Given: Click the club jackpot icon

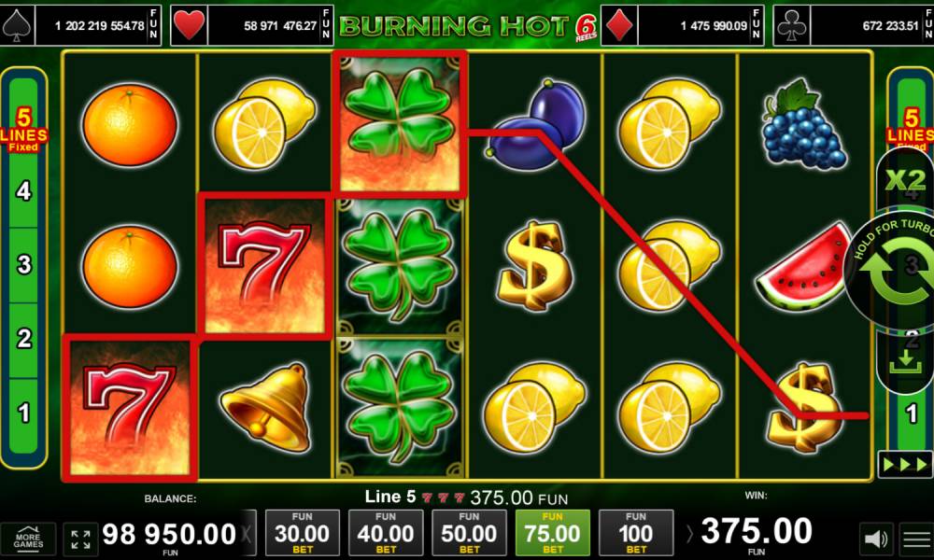Looking at the screenshot, I should tap(792, 25).
